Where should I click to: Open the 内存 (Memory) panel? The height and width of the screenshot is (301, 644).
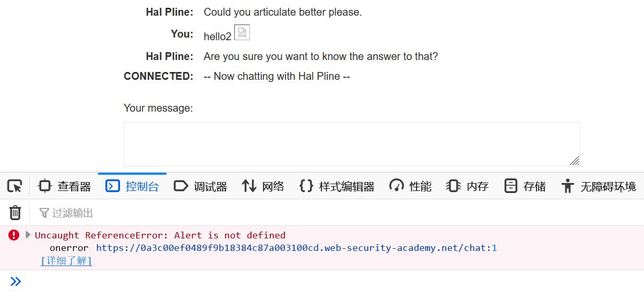point(468,186)
